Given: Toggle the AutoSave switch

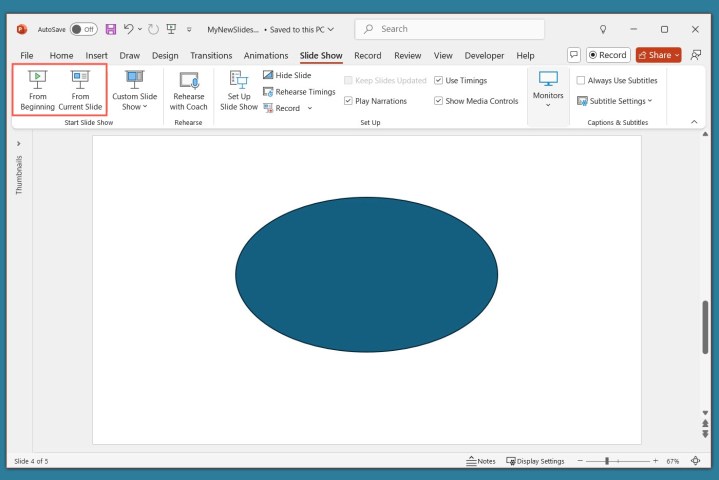Looking at the screenshot, I should [x=84, y=29].
